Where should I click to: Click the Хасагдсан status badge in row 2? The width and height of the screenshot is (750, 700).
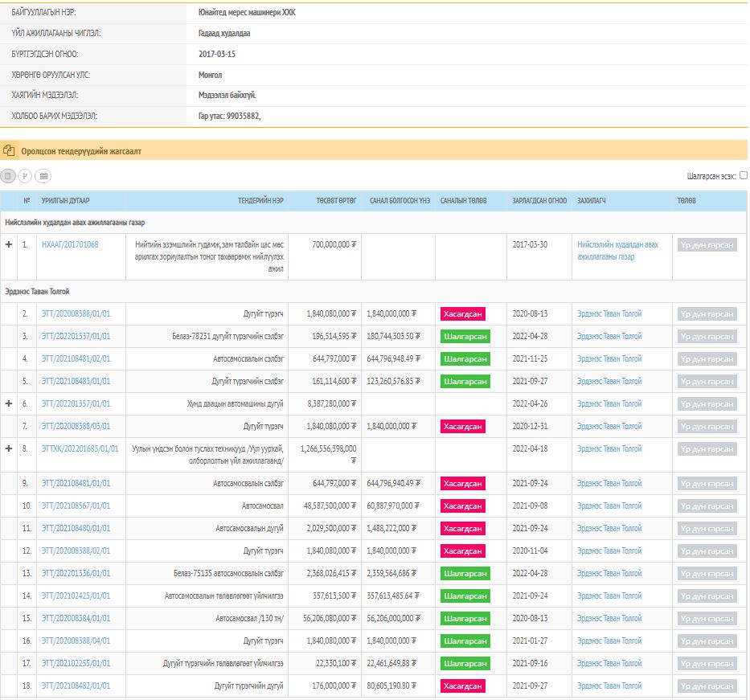coord(462,314)
